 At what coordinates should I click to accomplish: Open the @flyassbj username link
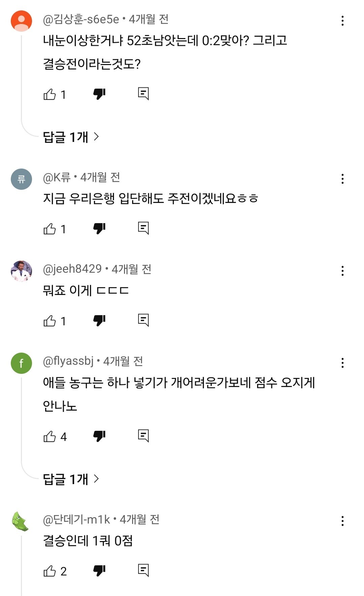(x=68, y=361)
